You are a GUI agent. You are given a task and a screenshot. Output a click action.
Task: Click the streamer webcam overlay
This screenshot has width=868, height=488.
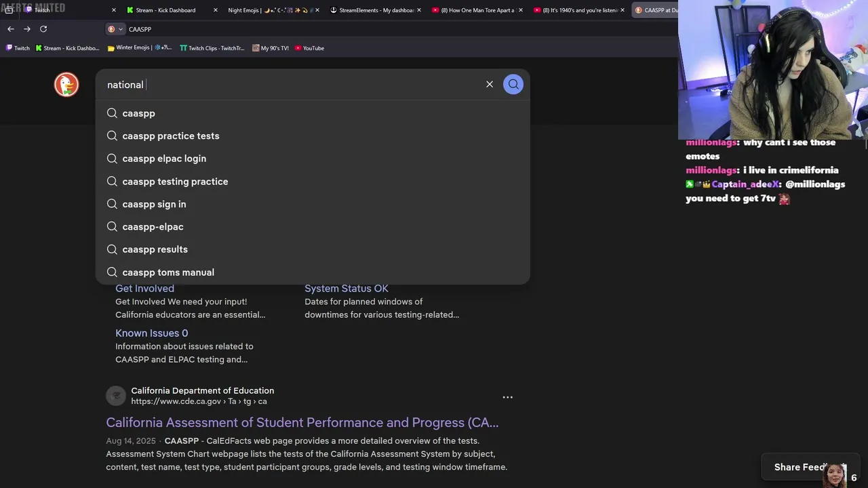coord(773,69)
